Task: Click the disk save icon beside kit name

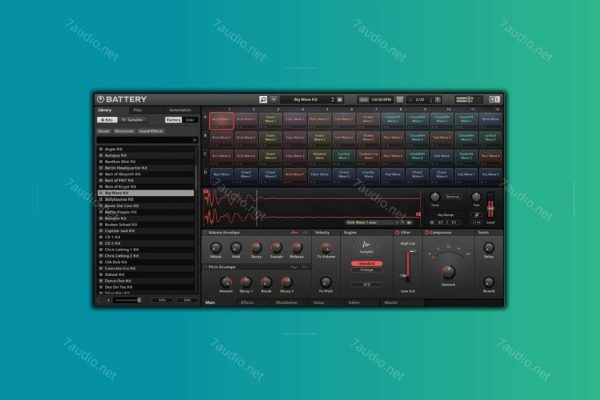Action: [x=340, y=100]
